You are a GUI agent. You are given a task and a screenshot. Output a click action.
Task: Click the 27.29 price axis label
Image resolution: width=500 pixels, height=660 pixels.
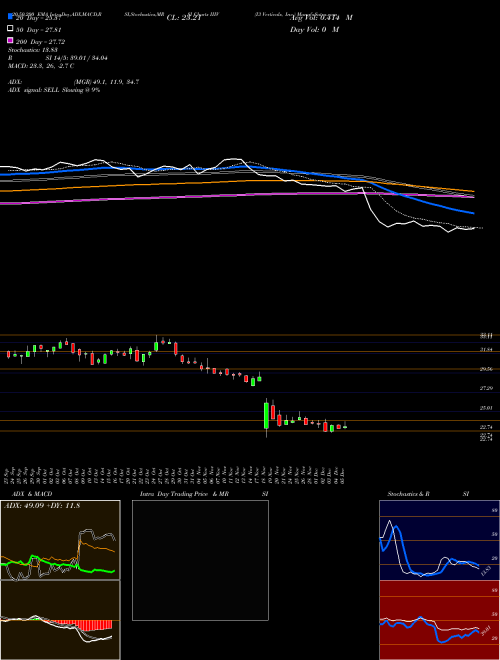coord(486,388)
